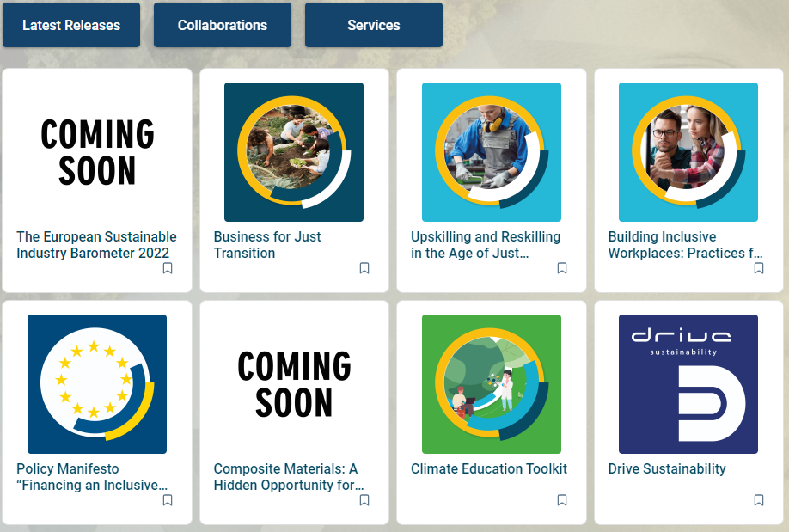Open Building Inclusive Workplaces title link
This screenshot has width=789, height=532.
(685, 245)
